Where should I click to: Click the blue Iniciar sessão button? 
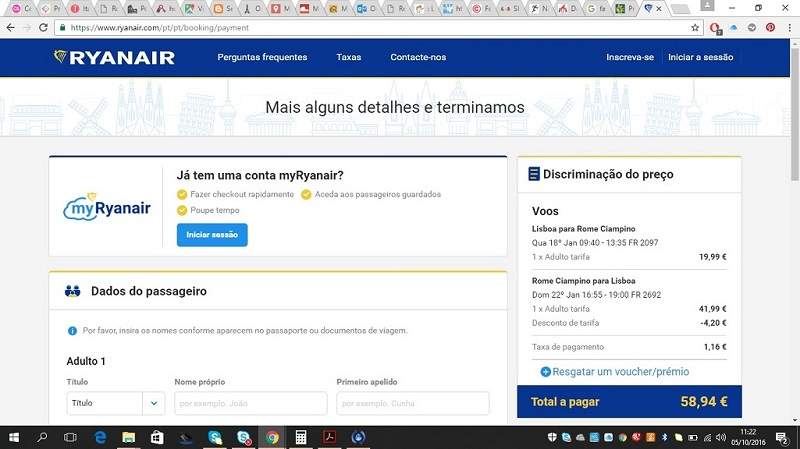click(212, 235)
